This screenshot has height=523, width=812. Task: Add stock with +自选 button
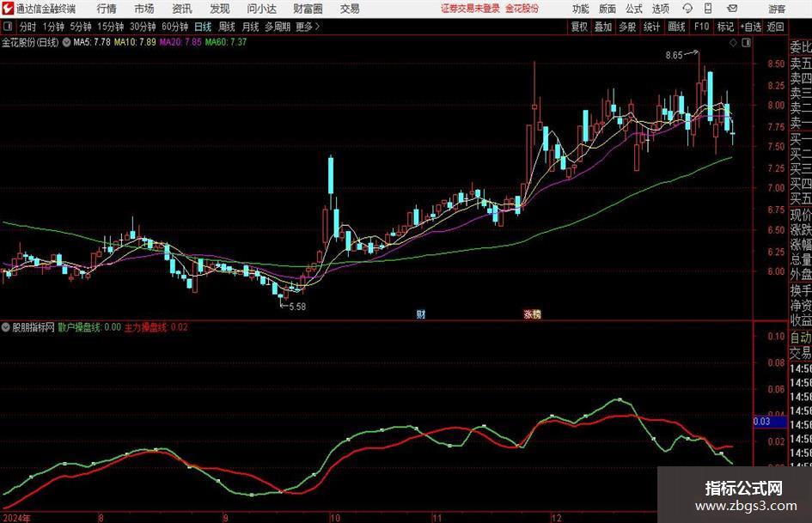(751, 27)
